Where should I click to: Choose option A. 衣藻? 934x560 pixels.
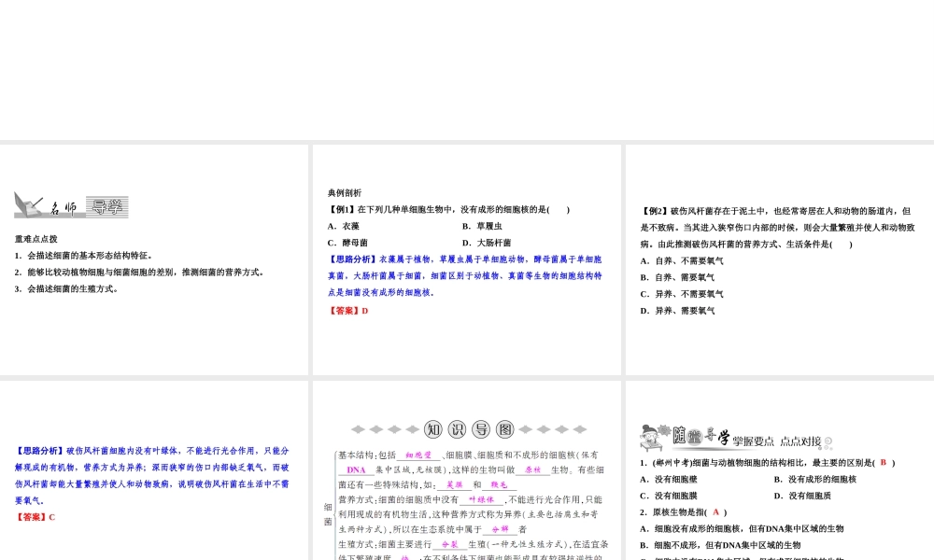[x=344, y=226]
